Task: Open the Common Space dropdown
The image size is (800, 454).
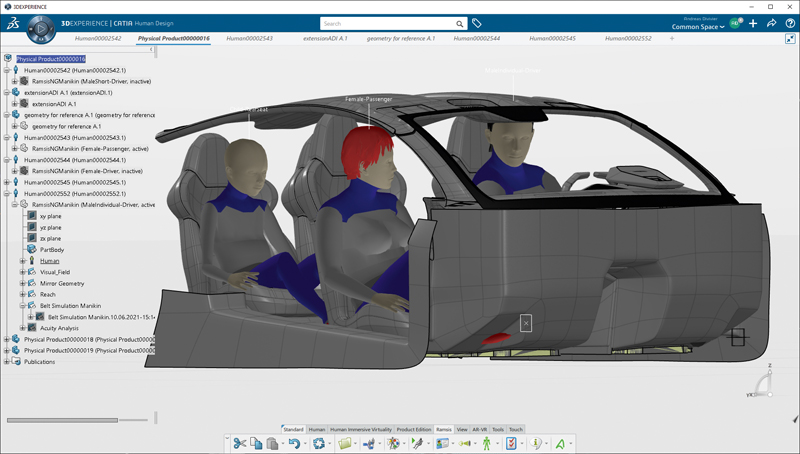Action: (x=698, y=27)
